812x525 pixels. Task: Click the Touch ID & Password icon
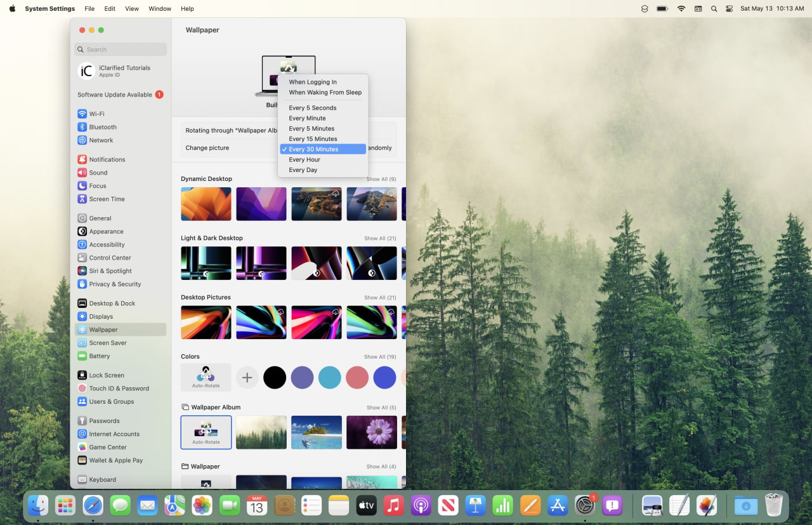pyautogui.click(x=83, y=388)
